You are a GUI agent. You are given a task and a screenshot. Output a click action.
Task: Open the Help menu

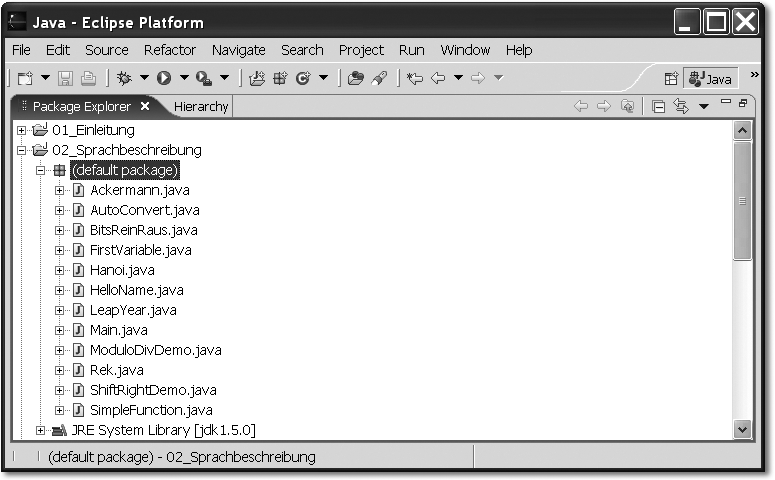[x=519, y=50]
